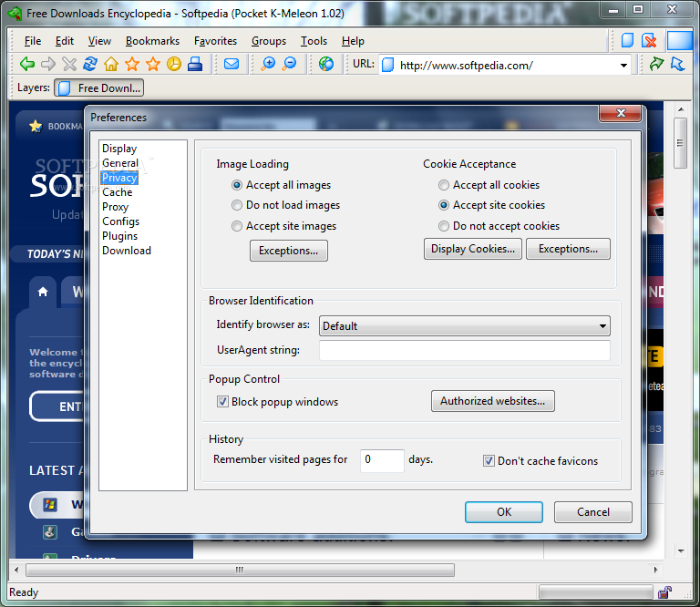700x607 pixels.
Task: Click the horizontal scrollbar thumb
Action: [241, 570]
